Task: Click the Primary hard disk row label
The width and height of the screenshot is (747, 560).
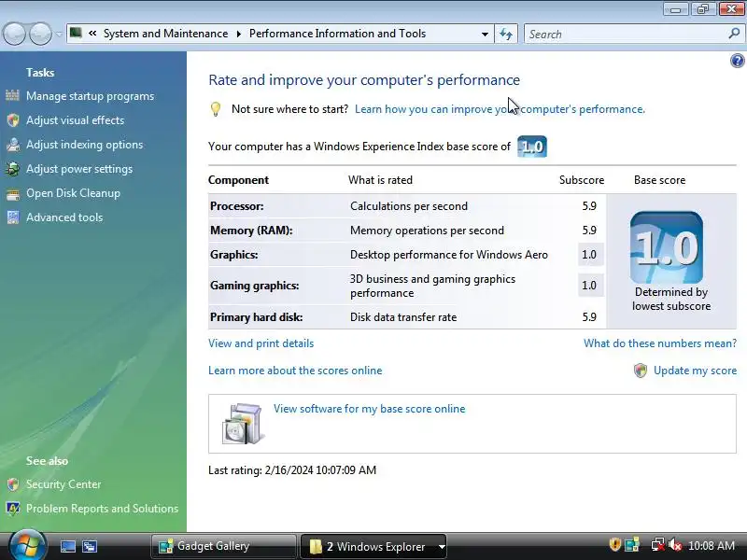Action: coord(256,317)
